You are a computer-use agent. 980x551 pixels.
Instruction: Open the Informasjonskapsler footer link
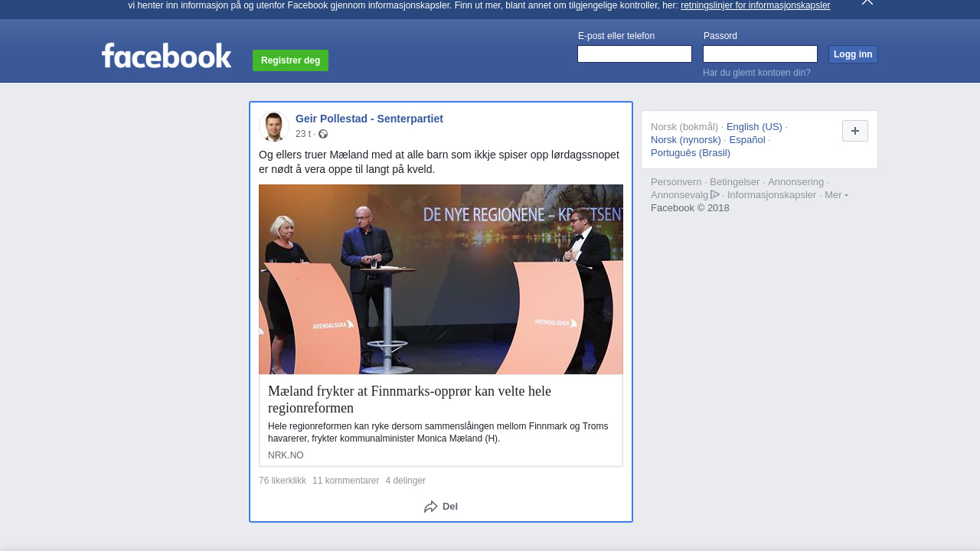pyautogui.click(x=772, y=195)
